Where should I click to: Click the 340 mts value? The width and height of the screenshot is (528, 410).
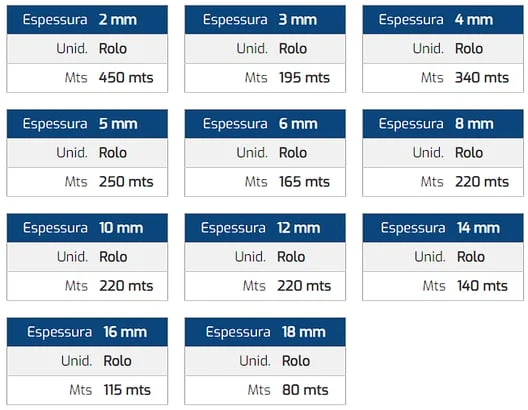(x=482, y=78)
